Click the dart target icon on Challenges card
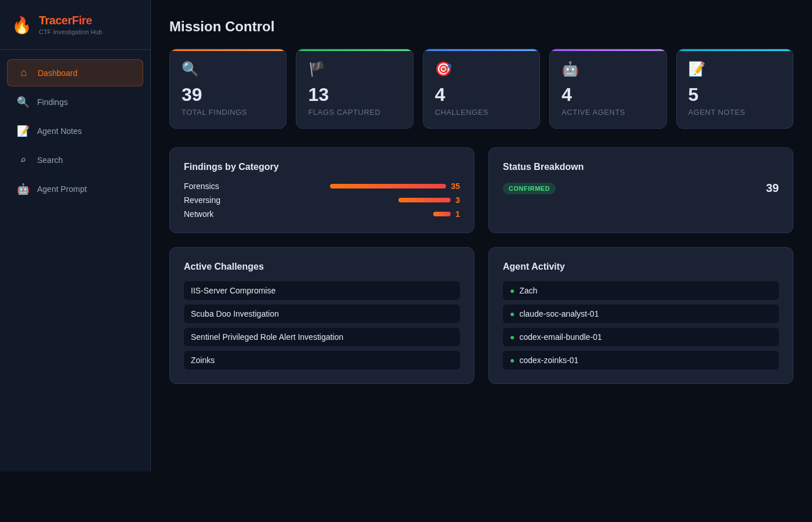This screenshot has width=812, height=522. (x=444, y=68)
